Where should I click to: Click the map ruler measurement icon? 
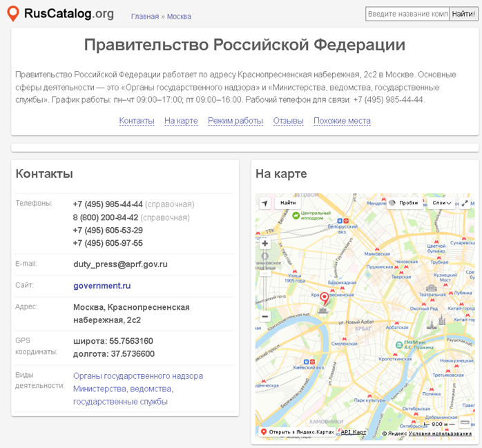[465, 422]
